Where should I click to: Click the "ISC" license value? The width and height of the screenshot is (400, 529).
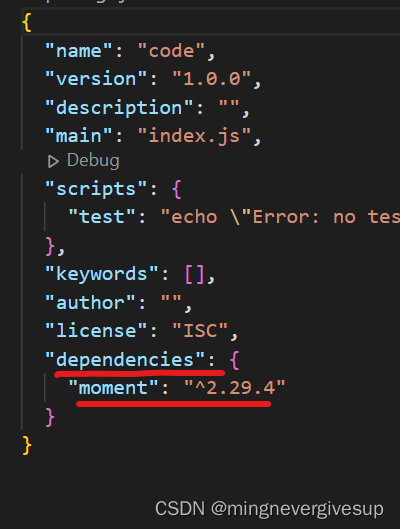[200, 330]
